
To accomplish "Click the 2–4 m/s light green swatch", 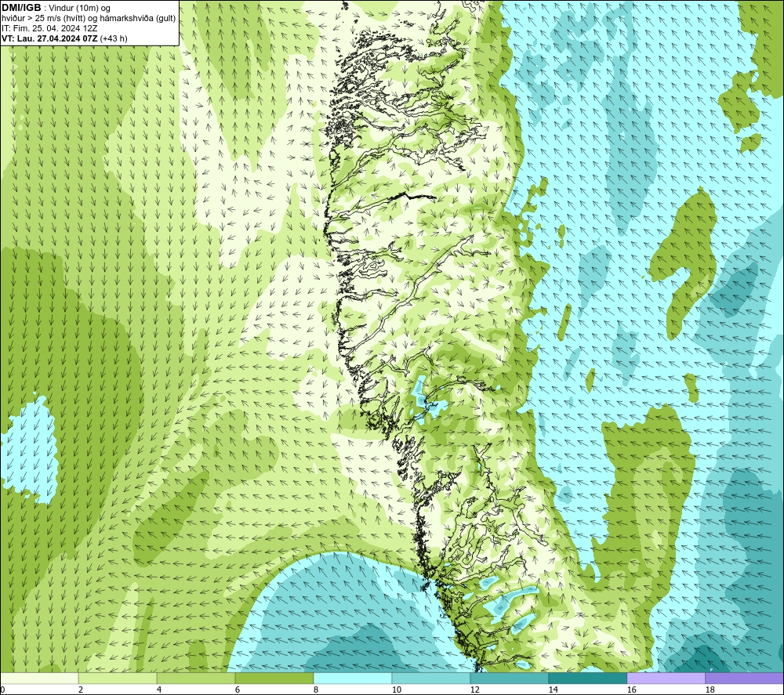I will coord(118,679).
